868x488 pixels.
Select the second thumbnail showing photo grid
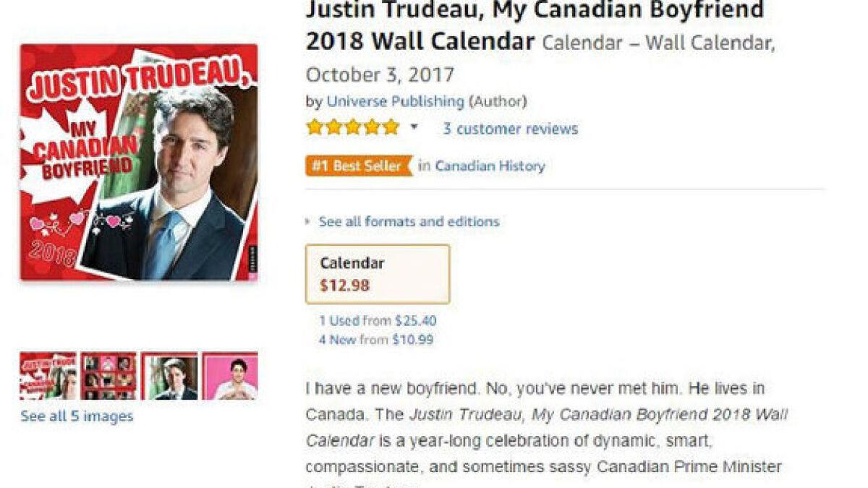tap(109, 376)
